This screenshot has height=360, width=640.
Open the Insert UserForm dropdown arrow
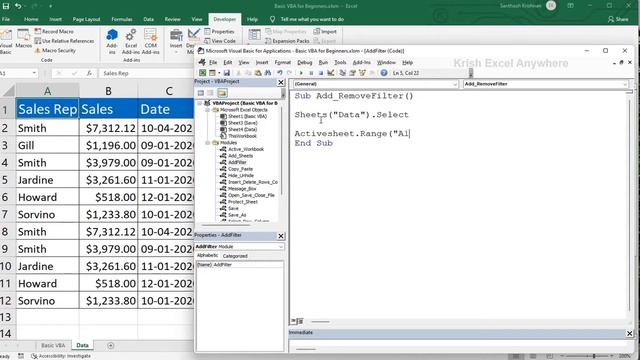click(218, 73)
